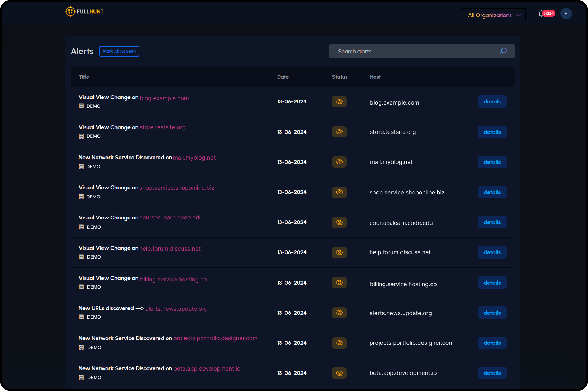Open details for alerts.news.update.org alert
This screenshot has height=391, width=588.
[492, 313]
